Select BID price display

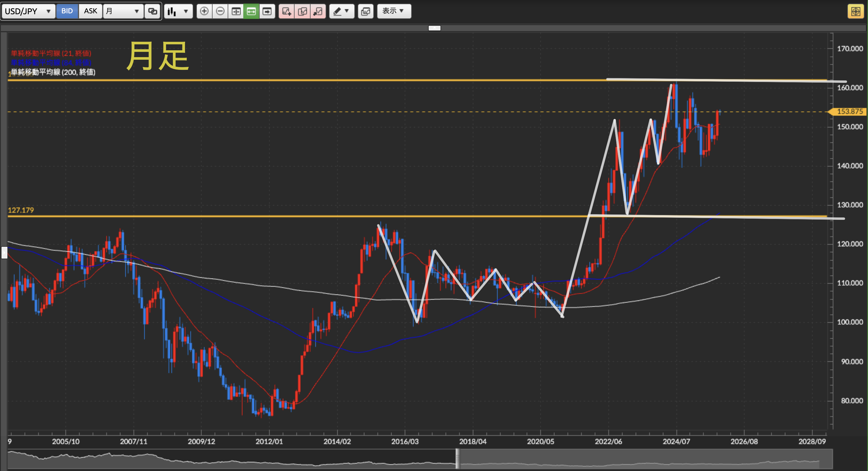pos(67,11)
